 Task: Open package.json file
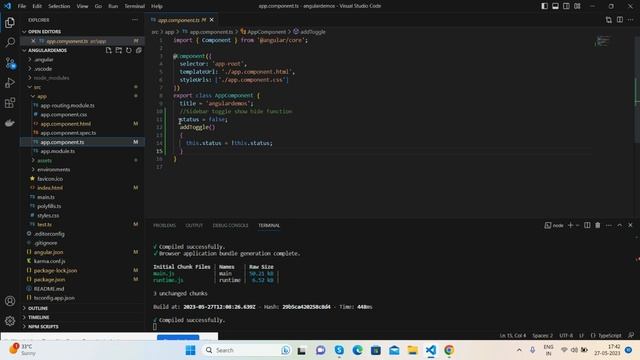[x=49, y=280]
